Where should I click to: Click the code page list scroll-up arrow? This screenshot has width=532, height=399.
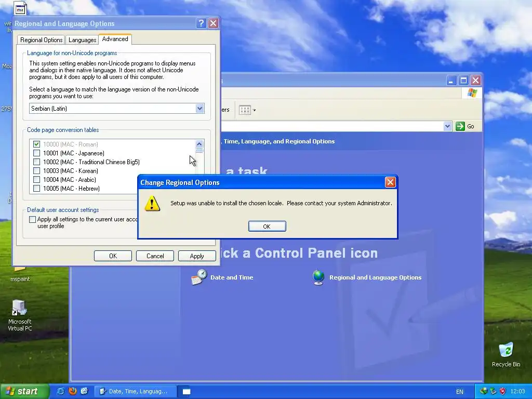pyautogui.click(x=199, y=144)
